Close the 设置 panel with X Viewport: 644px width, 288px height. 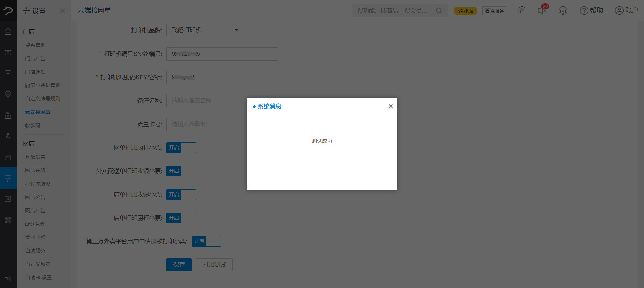coord(62,11)
